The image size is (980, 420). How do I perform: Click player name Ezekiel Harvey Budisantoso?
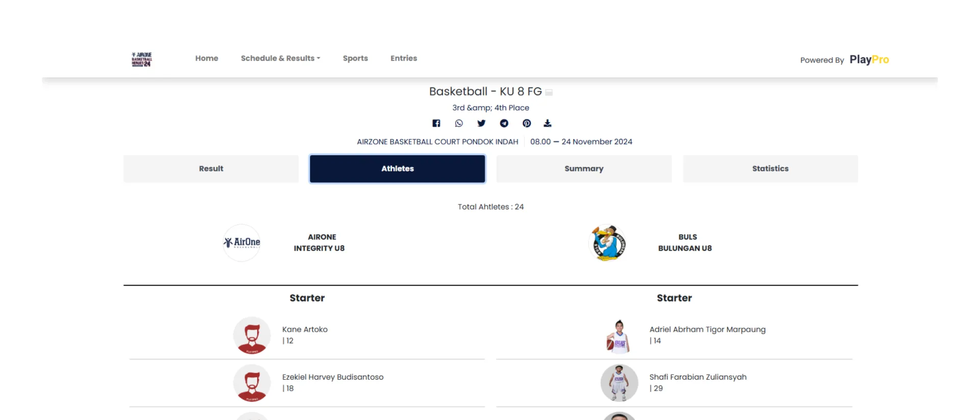[x=333, y=377]
